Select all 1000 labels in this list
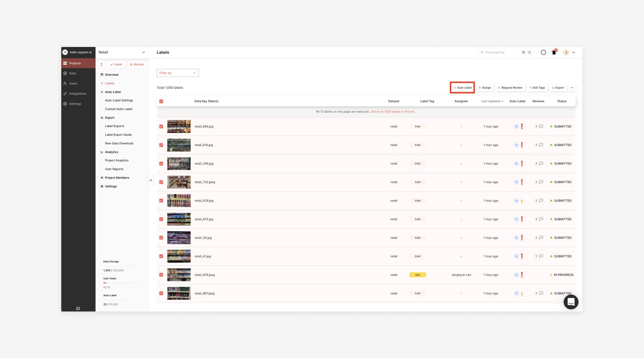The image size is (644, 358). (x=393, y=112)
